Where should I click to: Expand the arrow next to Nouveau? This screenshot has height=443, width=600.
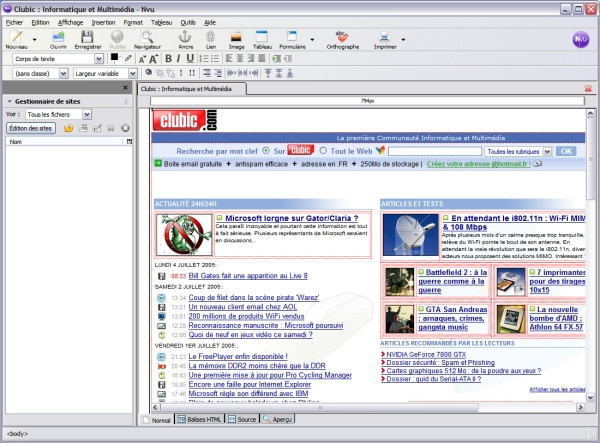[x=34, y=39]
